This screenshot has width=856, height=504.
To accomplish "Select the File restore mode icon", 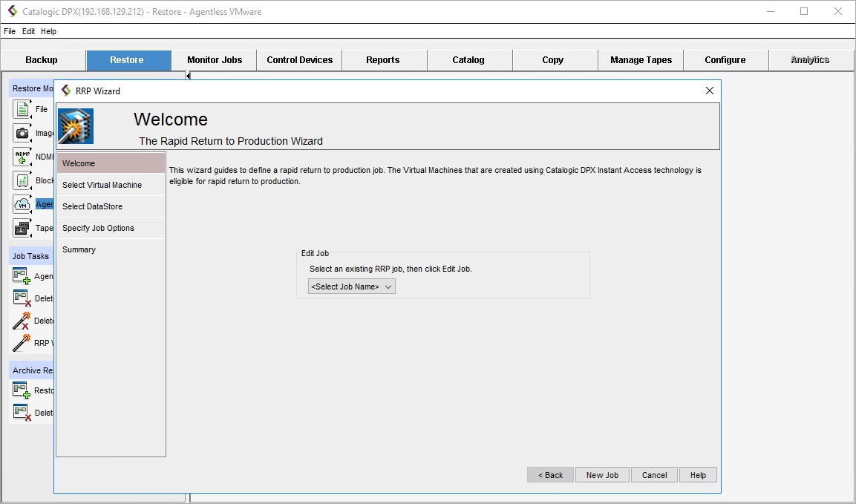I will click(x=22, y=109).
